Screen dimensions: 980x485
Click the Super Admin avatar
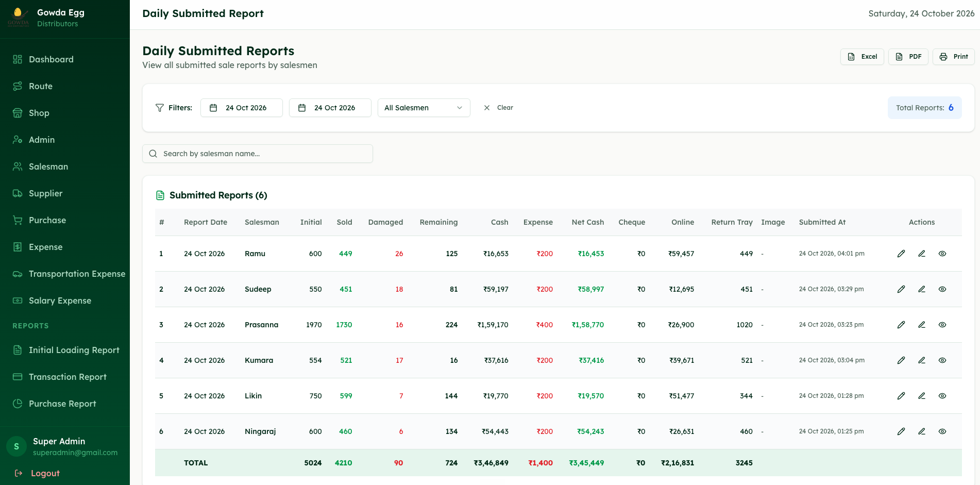16,446
